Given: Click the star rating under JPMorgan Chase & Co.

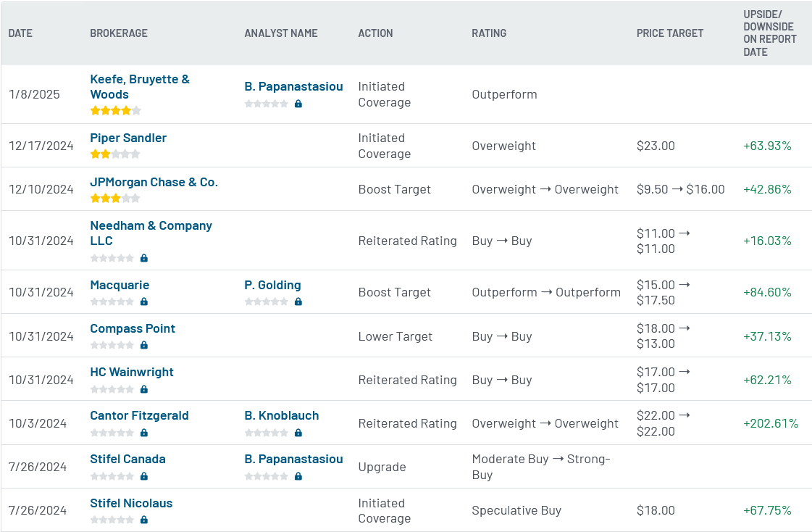Looking at the screenshot, I should 115,198.
